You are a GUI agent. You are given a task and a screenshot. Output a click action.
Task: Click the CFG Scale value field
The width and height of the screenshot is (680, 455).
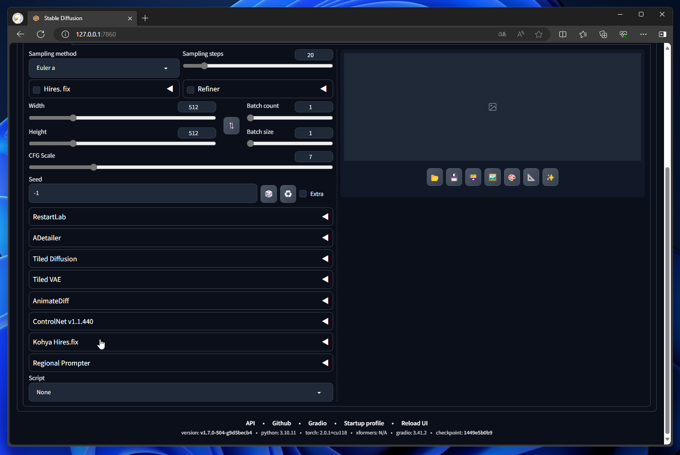click(x=314, y=157)
